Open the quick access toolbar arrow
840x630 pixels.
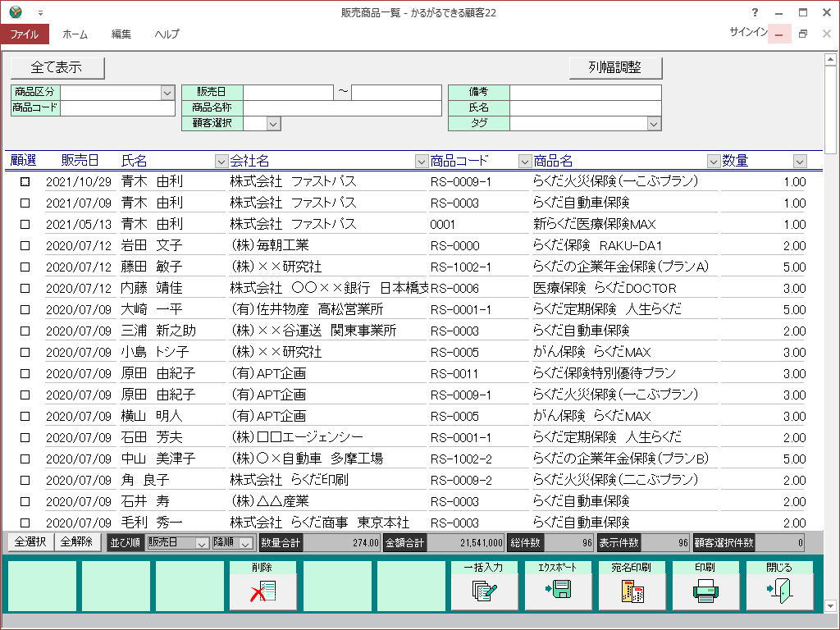40,13
